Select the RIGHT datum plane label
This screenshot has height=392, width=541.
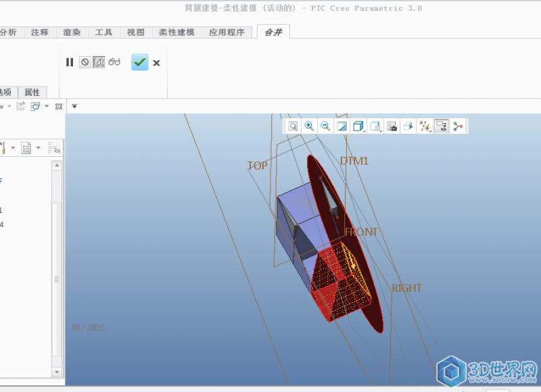tap(407, 288)
